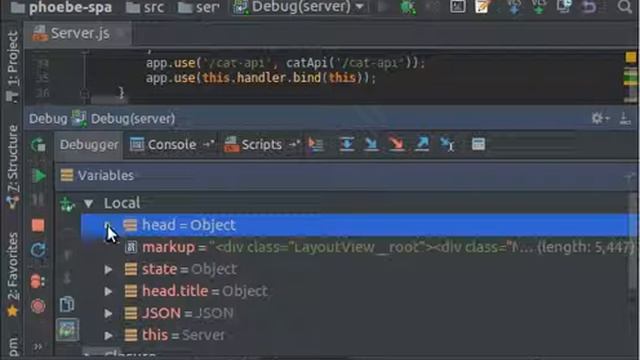Screen dimensions: 640x360
Task: Open Debug panel settings gear icon
Action: (x=600, y=118)
